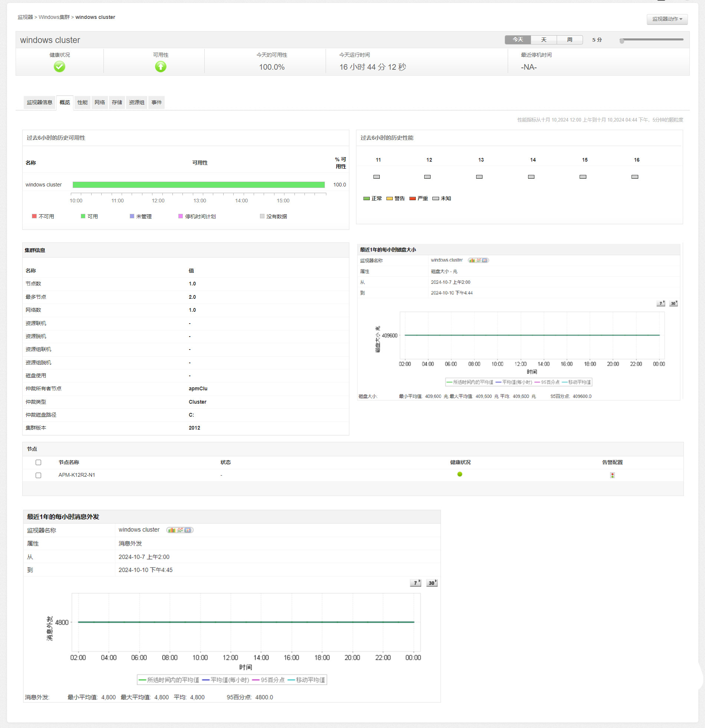Click the 最近停机时间 value -NA-
The height and width of the screenshot is (728, 705).
pos(529,67)
